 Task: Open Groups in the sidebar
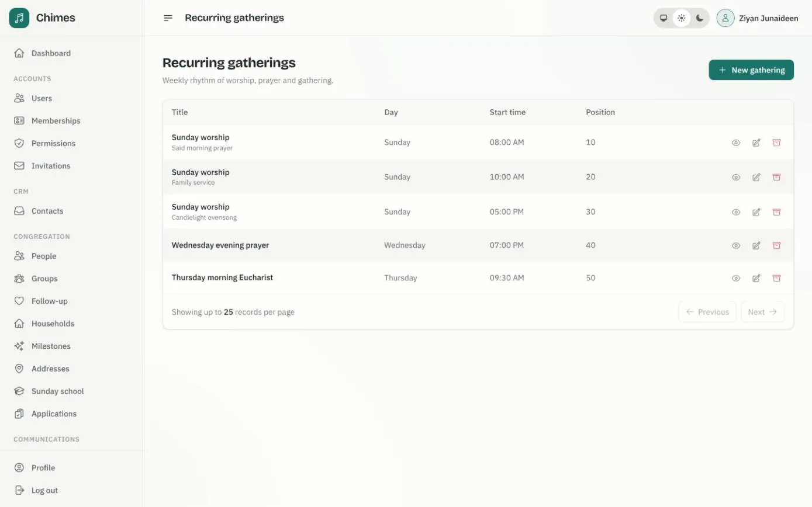coord(72,279)
